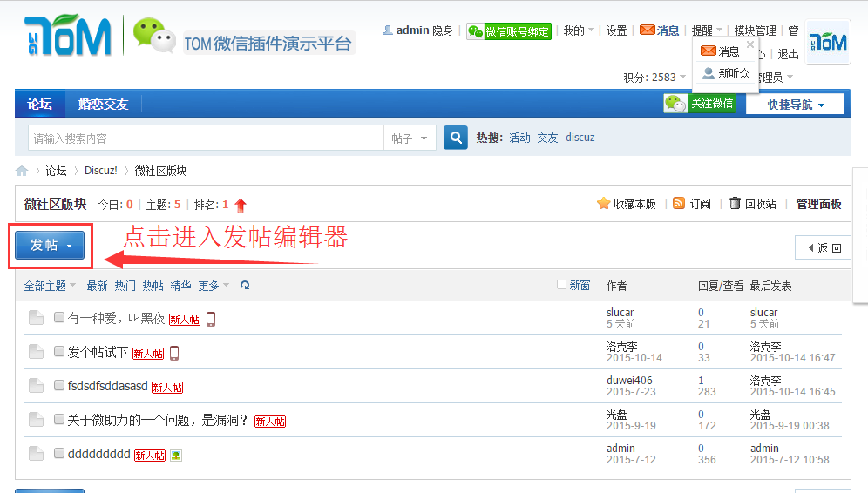Click the green 关注微信 WeChat button
Screen dimensions: 868x493
click(x=700, y=104)
